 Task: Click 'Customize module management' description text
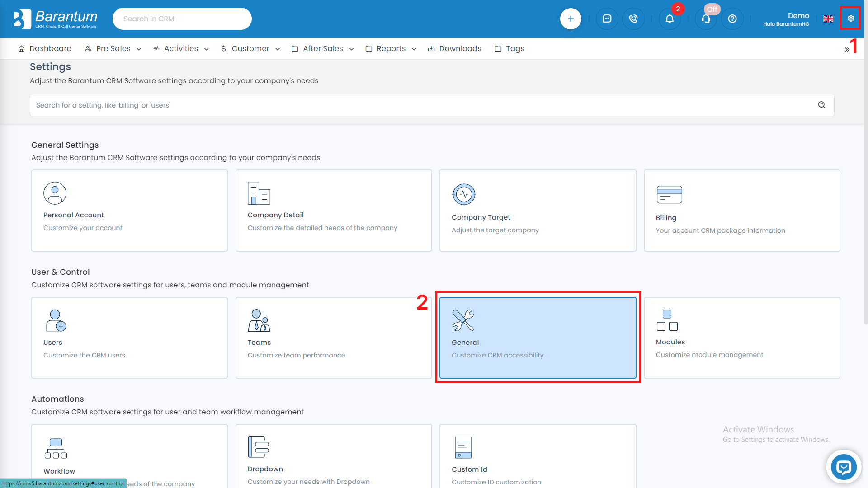pos(709,355)
